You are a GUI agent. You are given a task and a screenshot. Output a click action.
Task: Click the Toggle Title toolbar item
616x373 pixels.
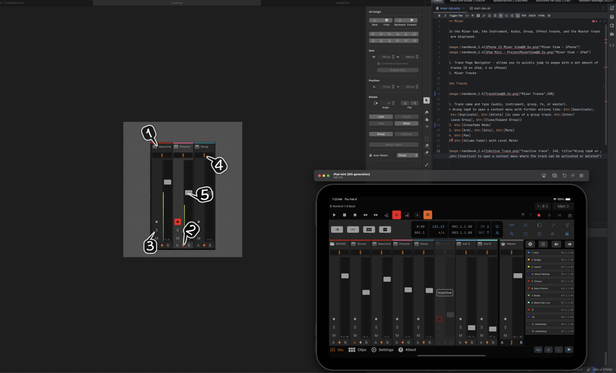pyautogui.click(x=456, y=16)
